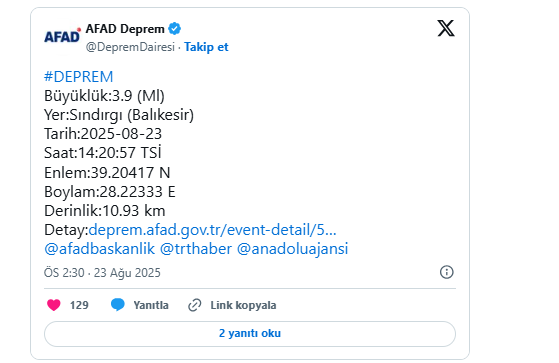Open deprem.afad.gov.tr event detail link
Screen dimensions: 559x363
point(212,230)
